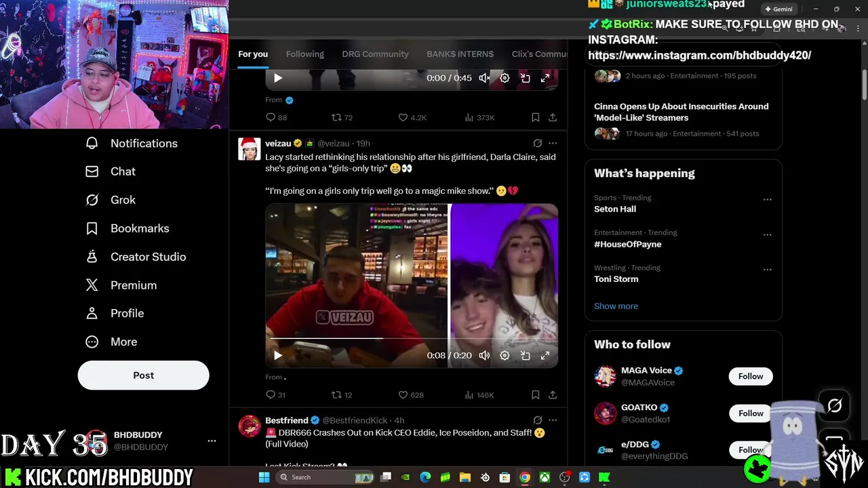Like veizau's post with 628 likes

[411, 394]
